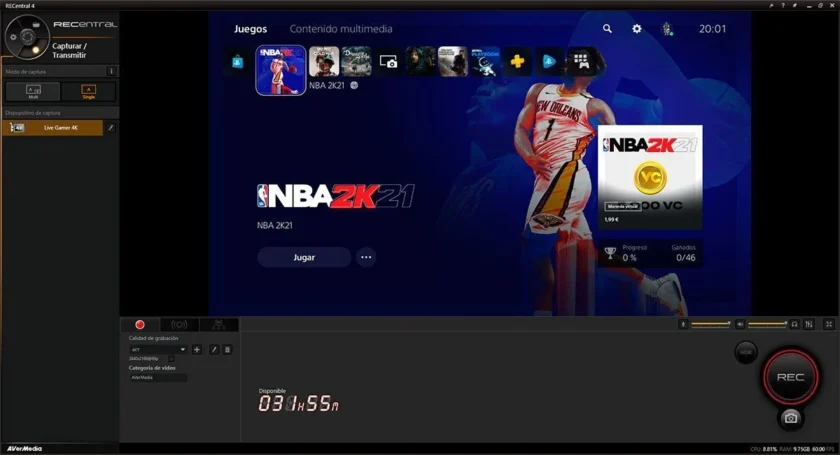Start recording with REC button
The image size is (840, 455).
(791, 377)
